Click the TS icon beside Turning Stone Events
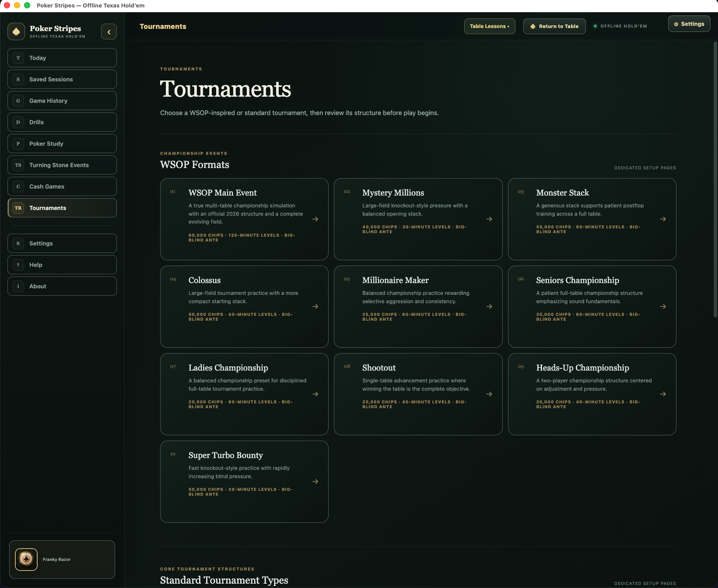This screenshot has width=718, height=588. tap(18, 165)
